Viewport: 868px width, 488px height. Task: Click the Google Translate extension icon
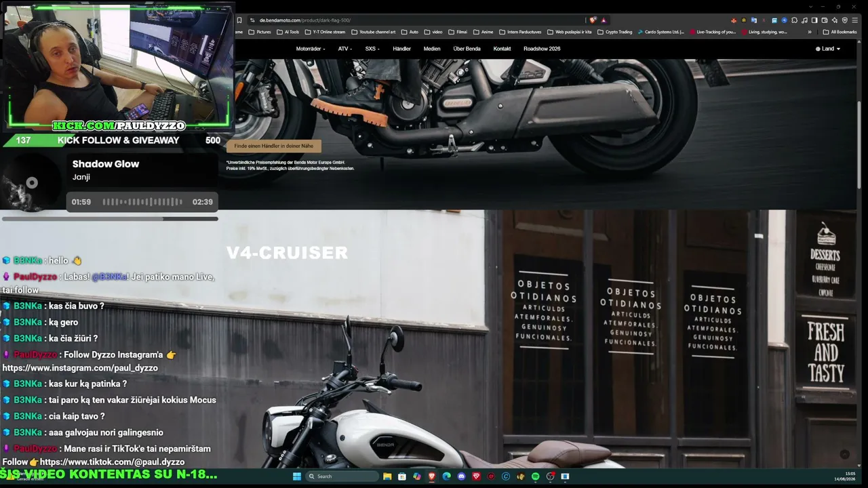pos(754,20)
